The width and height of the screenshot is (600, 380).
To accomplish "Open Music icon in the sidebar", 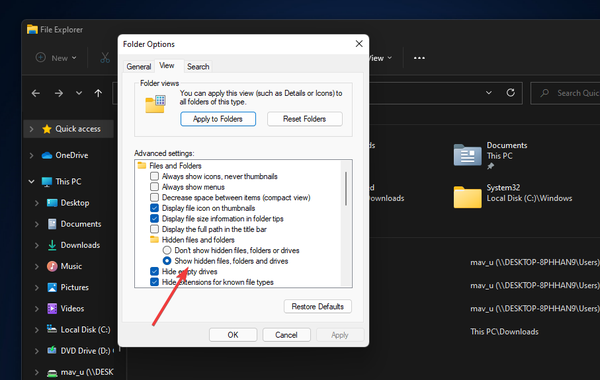I will [x=52, y=266].
